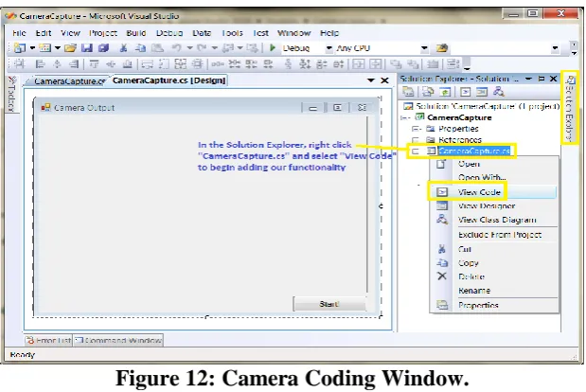Expand the Properties folder node

tap(416, 129)
